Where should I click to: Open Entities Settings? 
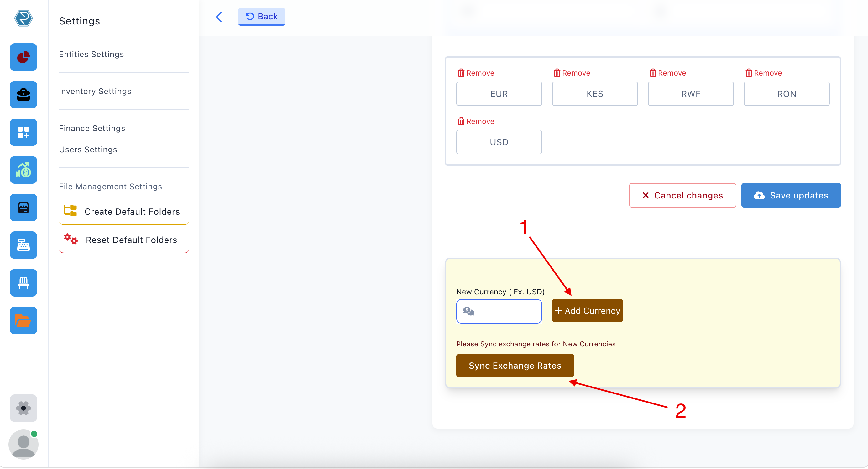[91, 54]
